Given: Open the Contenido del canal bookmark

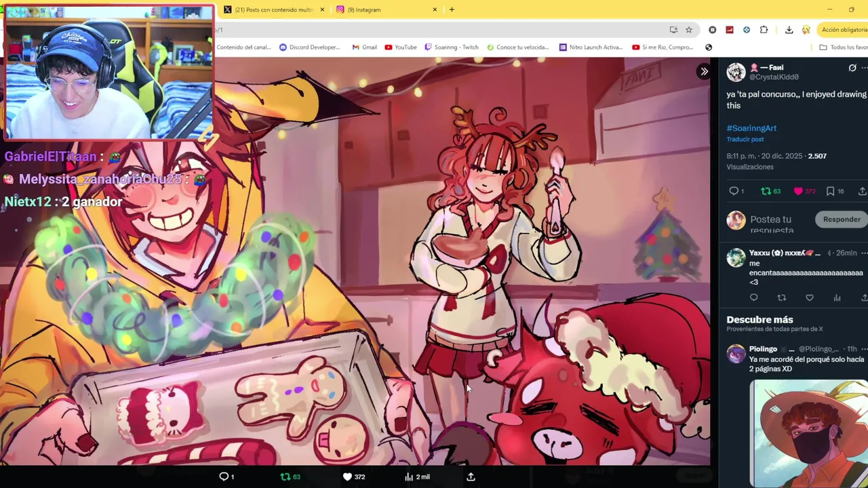Looking at the screenshot, I should click(243, 47).
